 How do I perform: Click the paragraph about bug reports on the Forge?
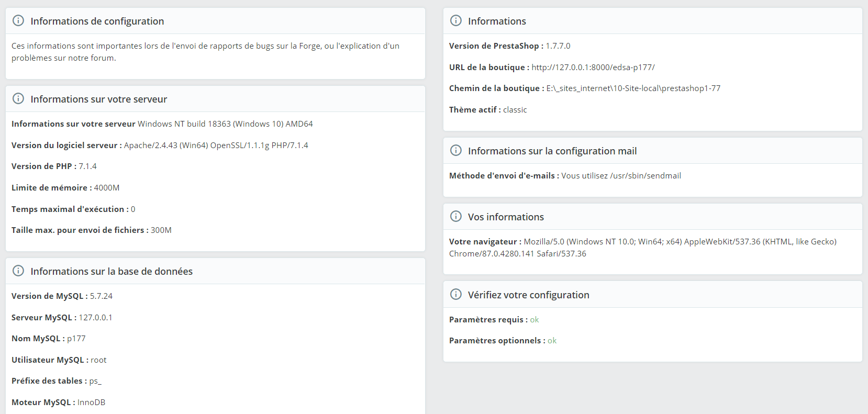point(205,52)
